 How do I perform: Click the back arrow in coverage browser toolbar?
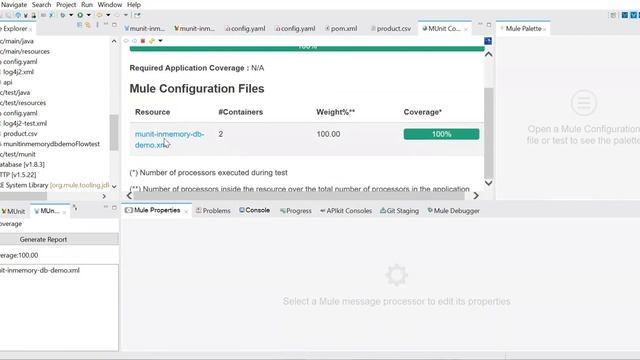click(126, 41)
